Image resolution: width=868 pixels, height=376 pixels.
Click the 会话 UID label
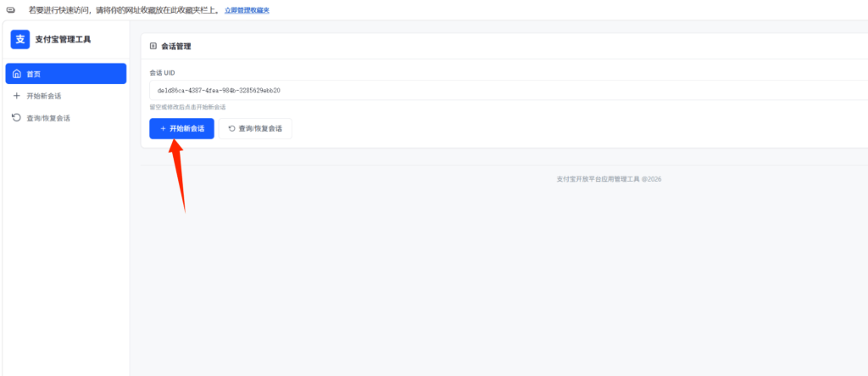point(162,73)
